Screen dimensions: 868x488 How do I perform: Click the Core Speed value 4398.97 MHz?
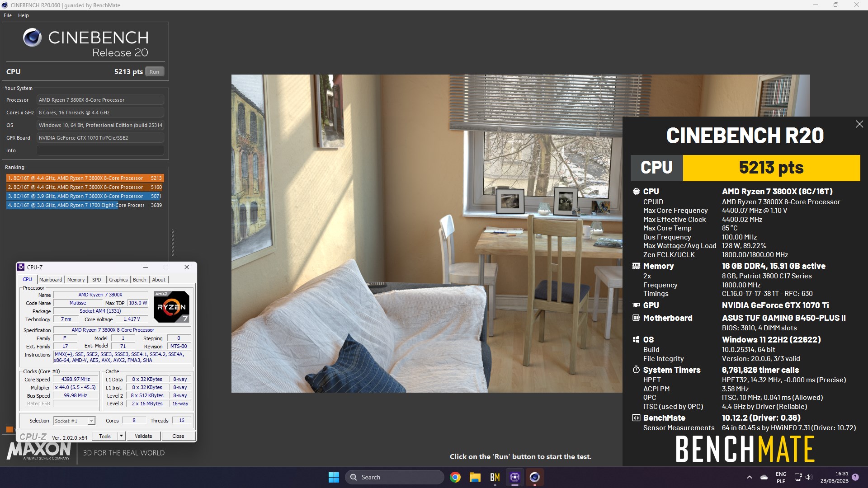75,380
